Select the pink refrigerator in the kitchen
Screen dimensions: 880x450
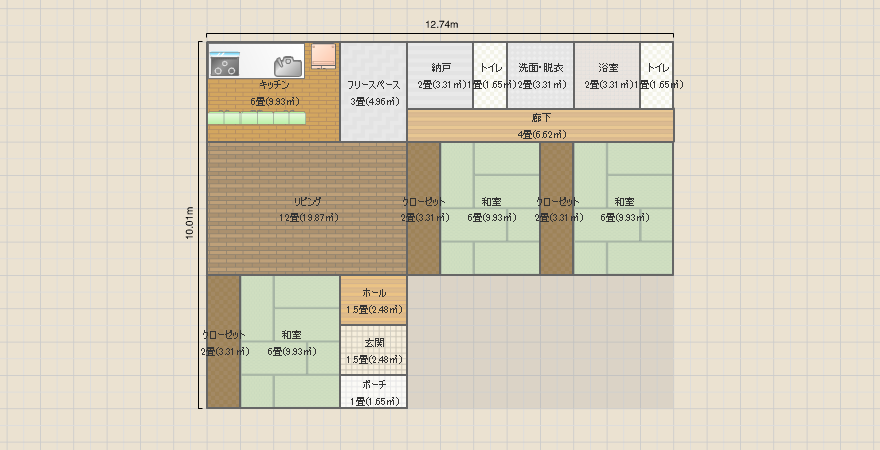click(x=323, y=56)
